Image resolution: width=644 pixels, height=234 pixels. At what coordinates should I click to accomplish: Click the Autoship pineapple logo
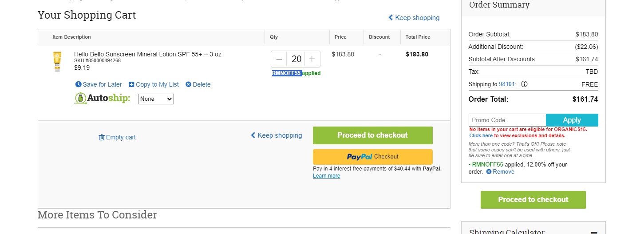click(80, 99)
